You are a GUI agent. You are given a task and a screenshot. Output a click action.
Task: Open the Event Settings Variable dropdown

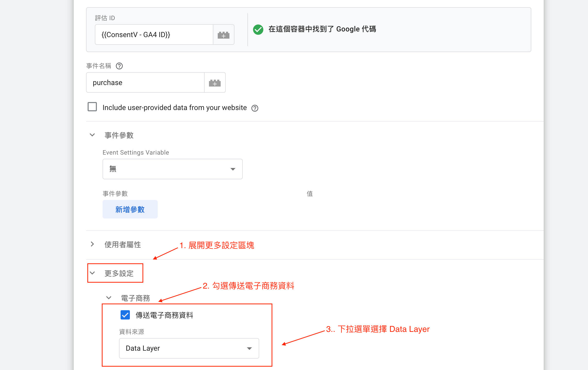pyautogui.click(x=172, y=169)
